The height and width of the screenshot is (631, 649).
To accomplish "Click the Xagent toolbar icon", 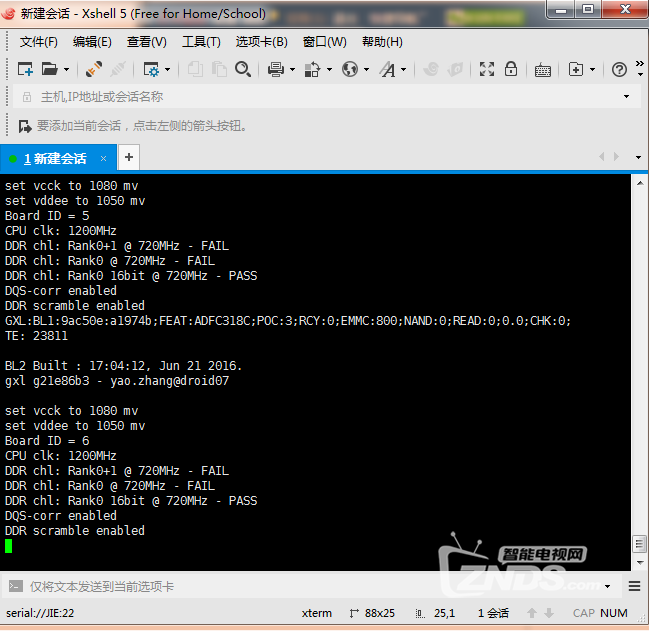I will [x=455, y=70].
